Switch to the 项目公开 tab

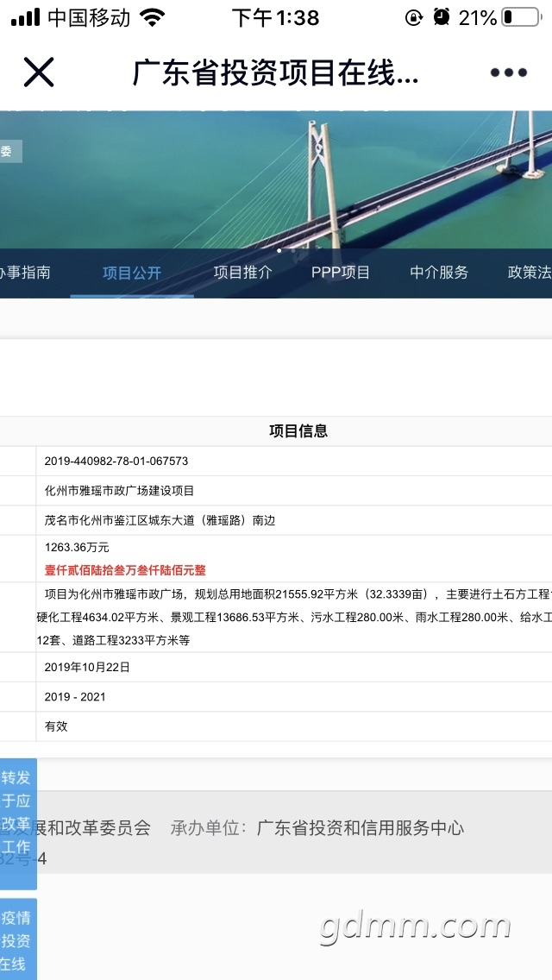click(x=132, y=273)
